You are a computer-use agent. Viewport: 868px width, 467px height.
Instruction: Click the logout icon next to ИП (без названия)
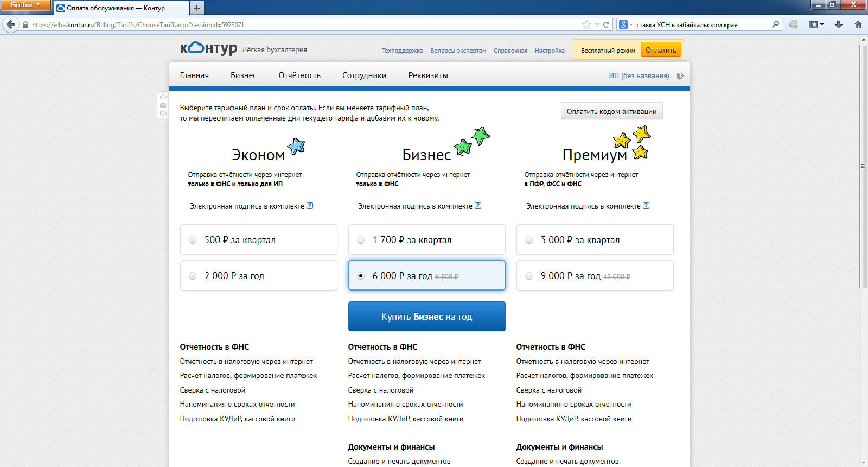680,76
